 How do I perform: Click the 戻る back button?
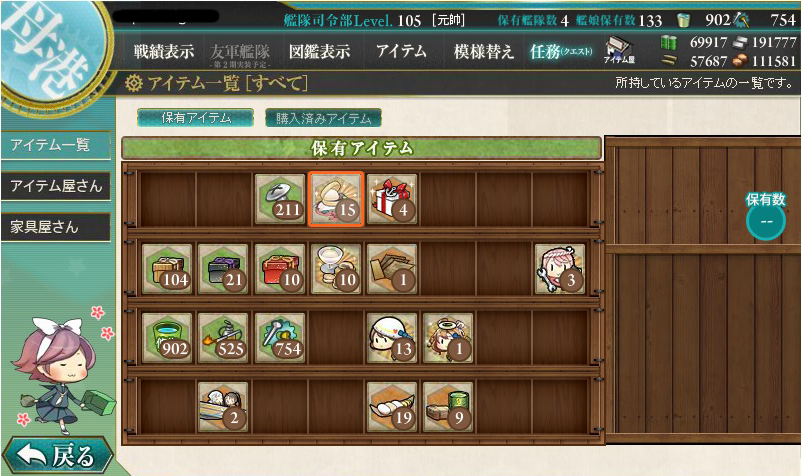tap(57, 455)
